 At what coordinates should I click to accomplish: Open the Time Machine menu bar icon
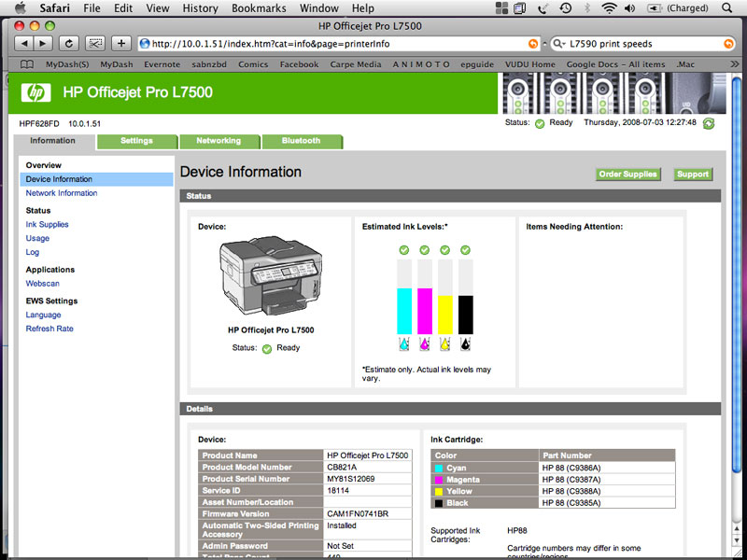point(566,8)
